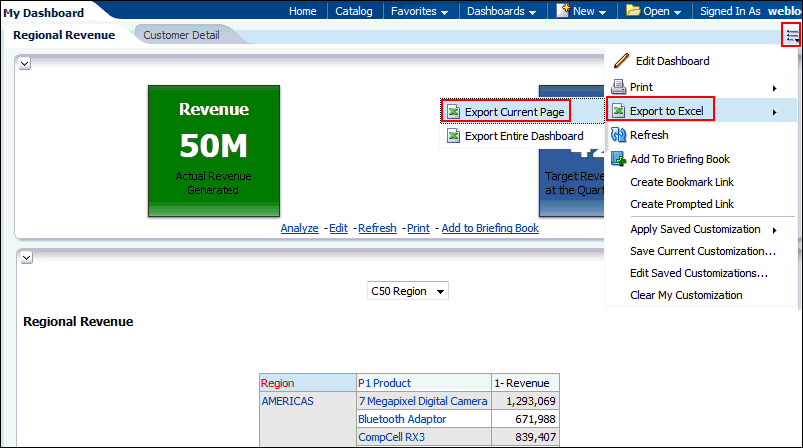Collapse the Regional Revenue section
803x448 pixels.
pos(27,257)
